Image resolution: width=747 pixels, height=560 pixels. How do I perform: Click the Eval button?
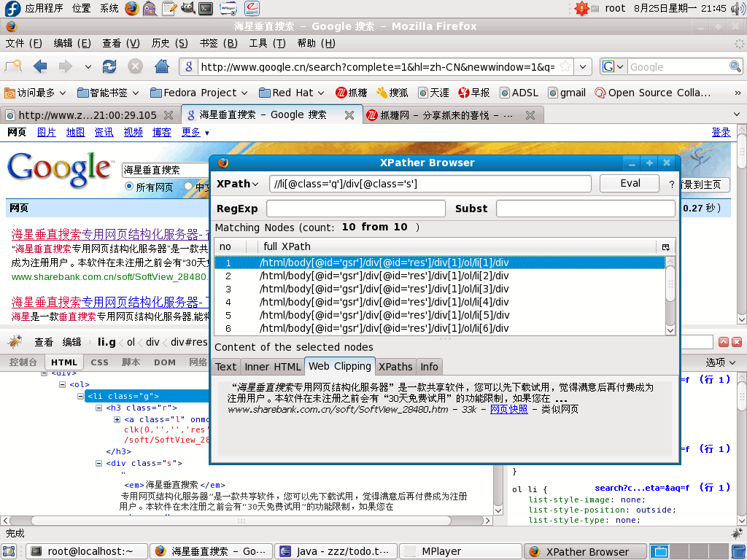tap(630, 183)
